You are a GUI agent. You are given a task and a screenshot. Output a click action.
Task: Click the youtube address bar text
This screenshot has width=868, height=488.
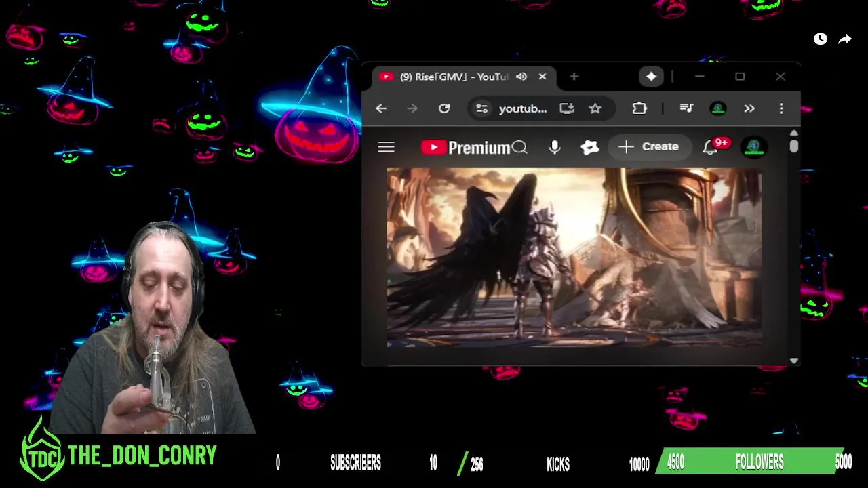tap(523, 108)
